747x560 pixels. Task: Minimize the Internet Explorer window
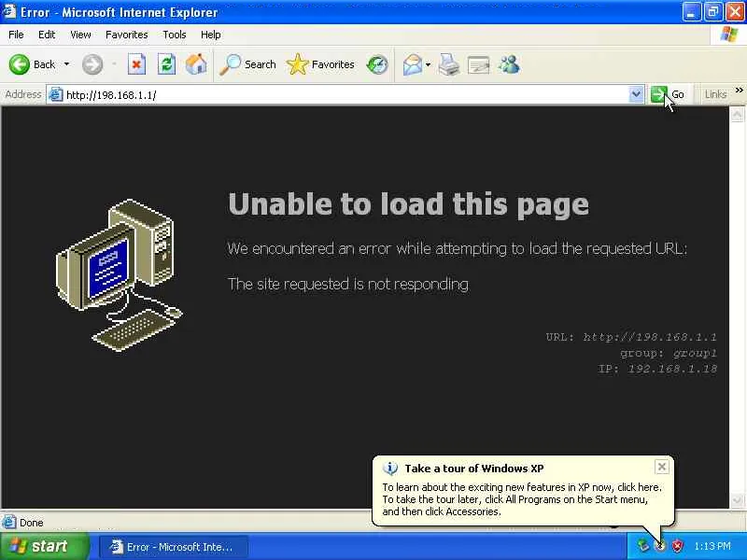click(691, 11)
